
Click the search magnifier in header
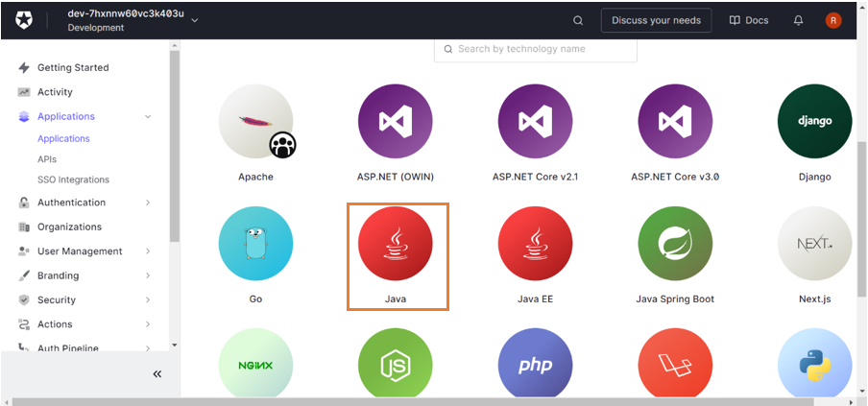point(578,20)
